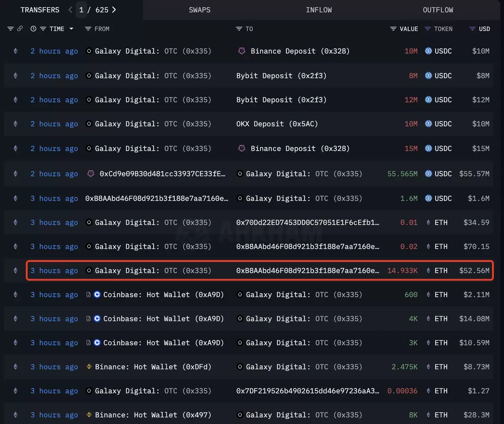504x424 pixels.
Task: Open the FROM column filter icon
Action: (x=88, y=29)
